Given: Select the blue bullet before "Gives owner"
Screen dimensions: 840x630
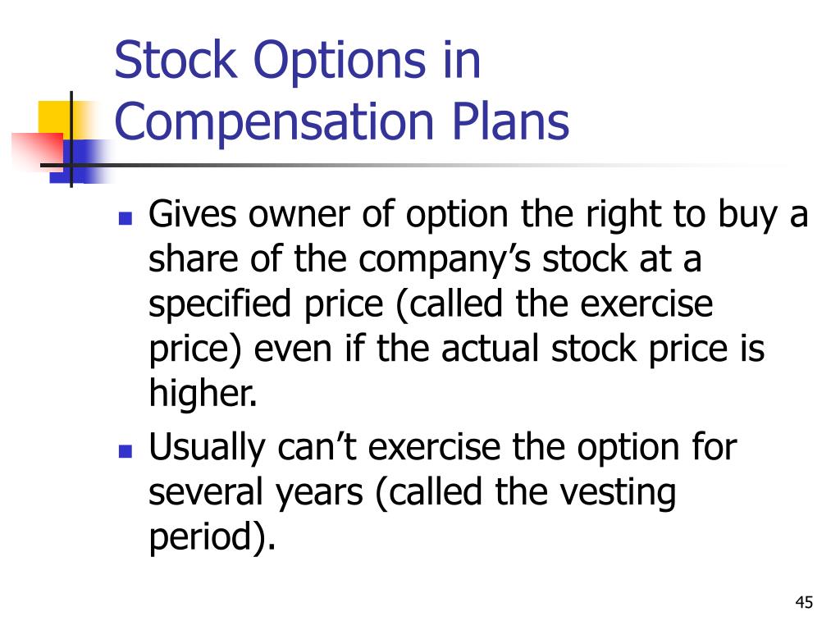Looking at the screenshot, I should (126, 218).
